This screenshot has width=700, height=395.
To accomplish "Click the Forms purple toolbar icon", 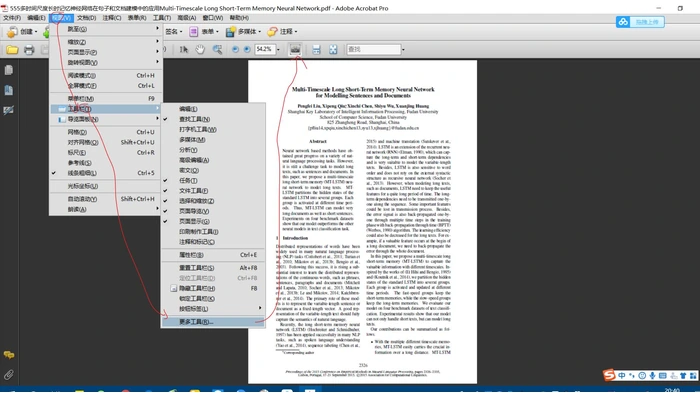I will click(x=193, y=32).
